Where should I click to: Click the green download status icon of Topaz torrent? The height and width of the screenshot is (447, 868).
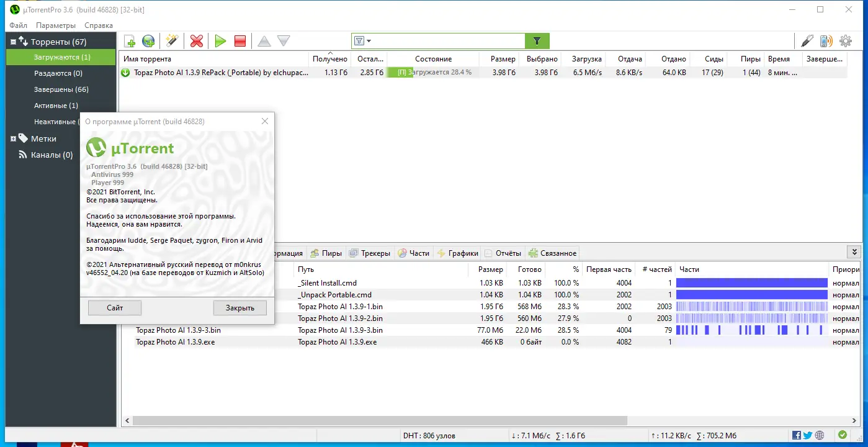click(125, 73)
